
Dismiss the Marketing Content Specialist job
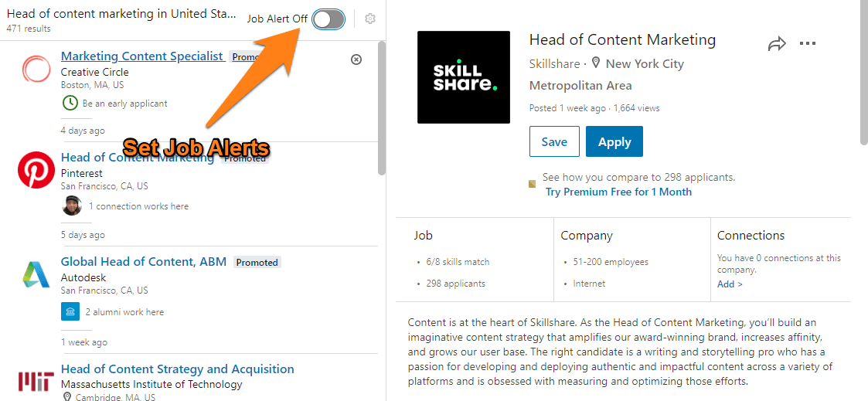point(356,59)
